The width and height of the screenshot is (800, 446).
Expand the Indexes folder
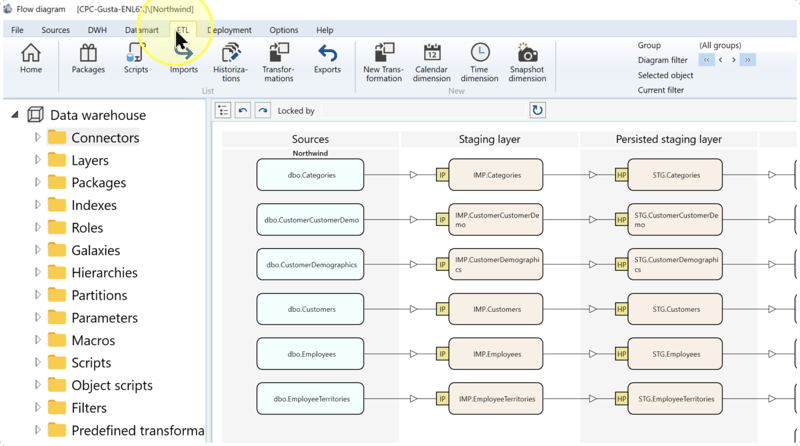(x=37, y=205)
